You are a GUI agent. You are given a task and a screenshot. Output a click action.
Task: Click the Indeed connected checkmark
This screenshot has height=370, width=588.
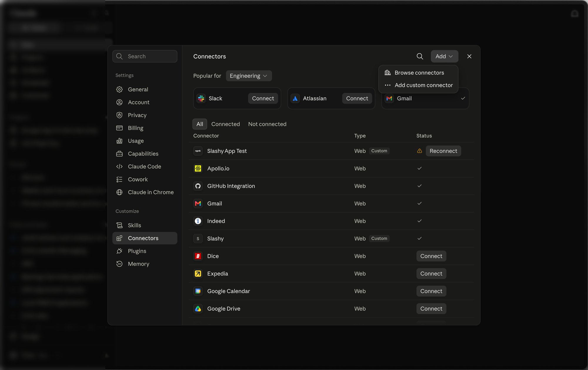click(x=420, y=221)
